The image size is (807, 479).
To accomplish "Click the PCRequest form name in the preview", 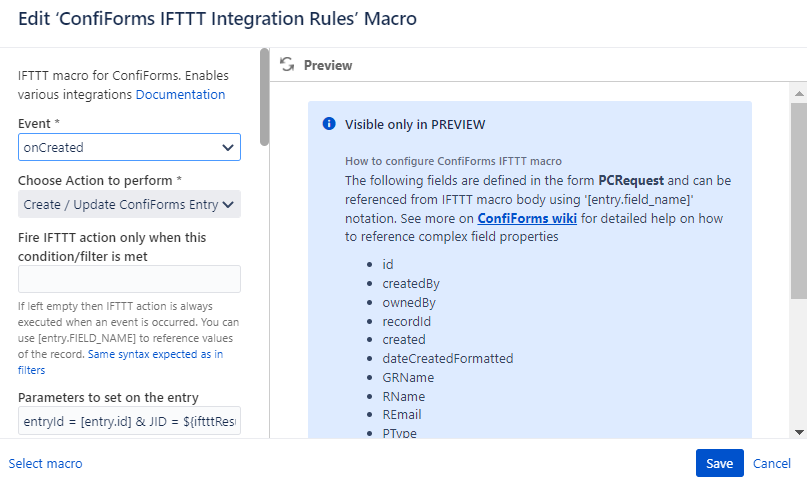I will (x=632, y=181).
